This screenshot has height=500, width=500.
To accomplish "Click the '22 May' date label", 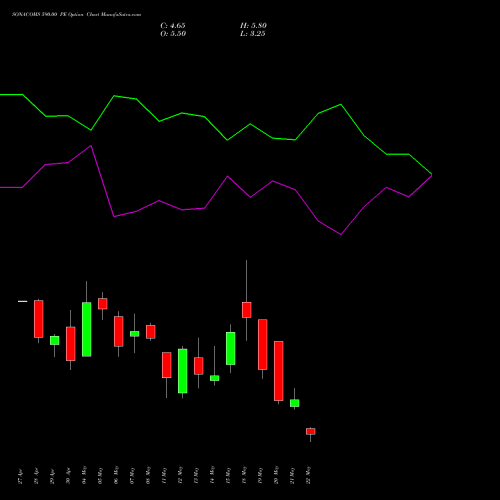I will (309, 475).
